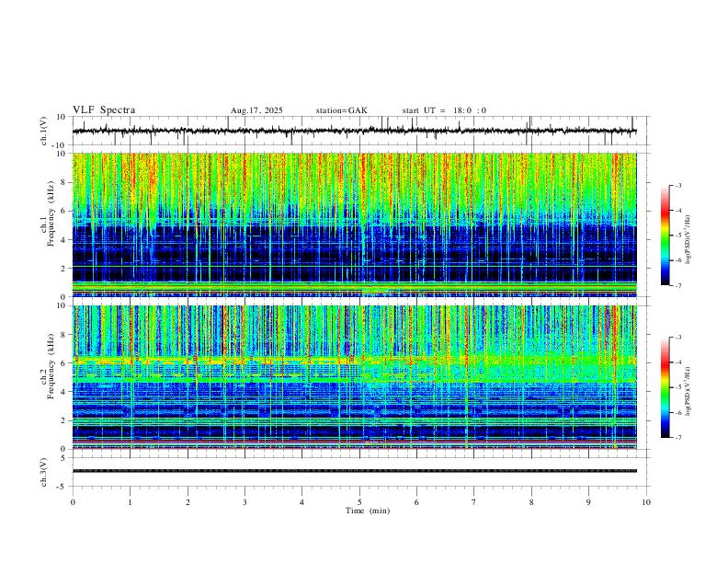The width and height of the screenshot is (728, 563).
Task: Click the "6" kHz tick on ch.2 spectrogram
Action: [64, 363]
